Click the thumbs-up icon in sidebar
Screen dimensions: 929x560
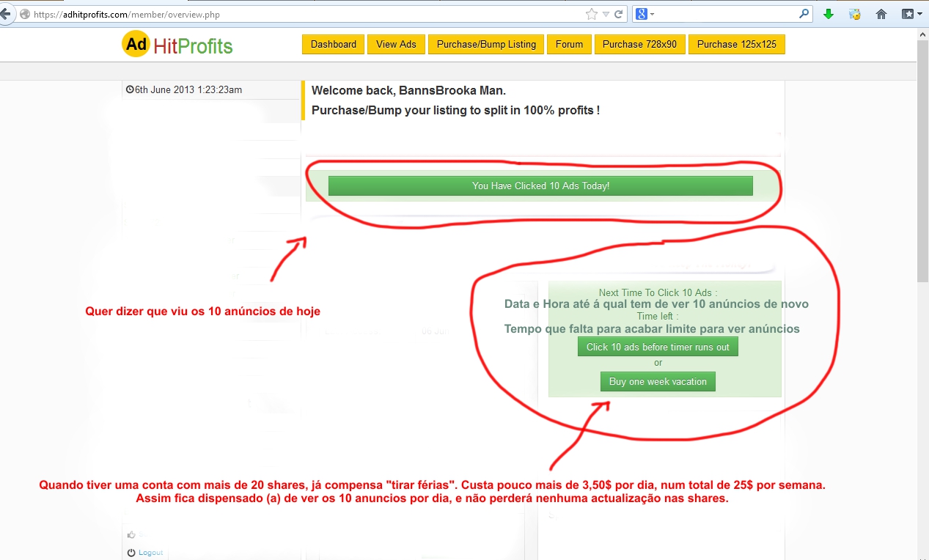[x=131, y=534]
